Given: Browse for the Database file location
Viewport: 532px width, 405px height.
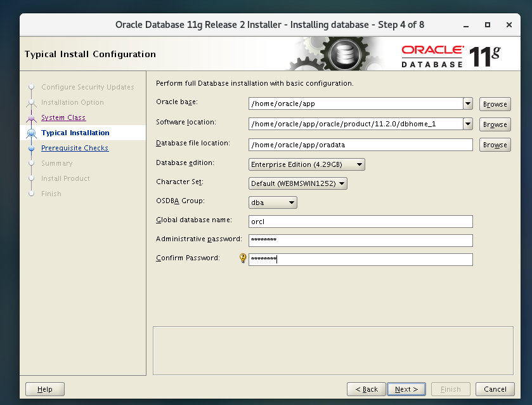Looking at the screenshot, I should coord(495,145).
